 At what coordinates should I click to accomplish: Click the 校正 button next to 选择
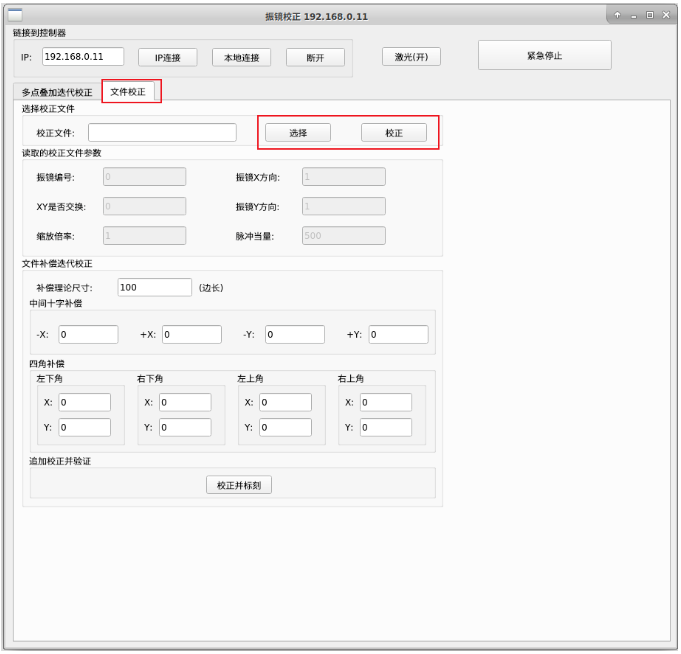(x=394, y=133)
